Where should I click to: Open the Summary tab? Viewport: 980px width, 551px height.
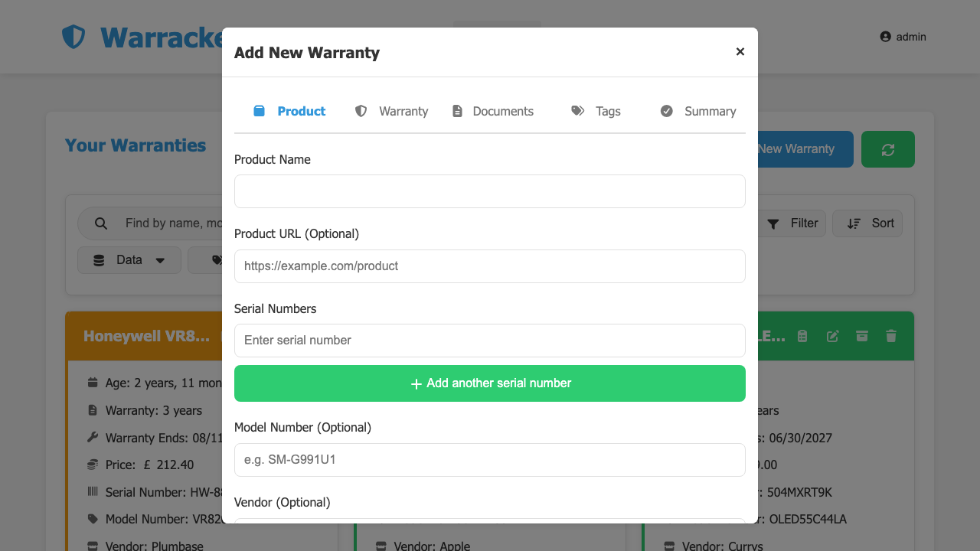pos(697,111)
